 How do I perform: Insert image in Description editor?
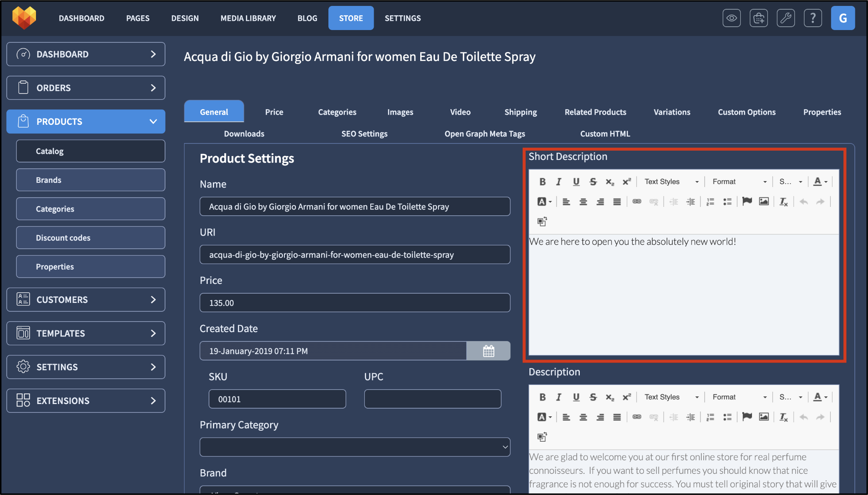[763, 417]
